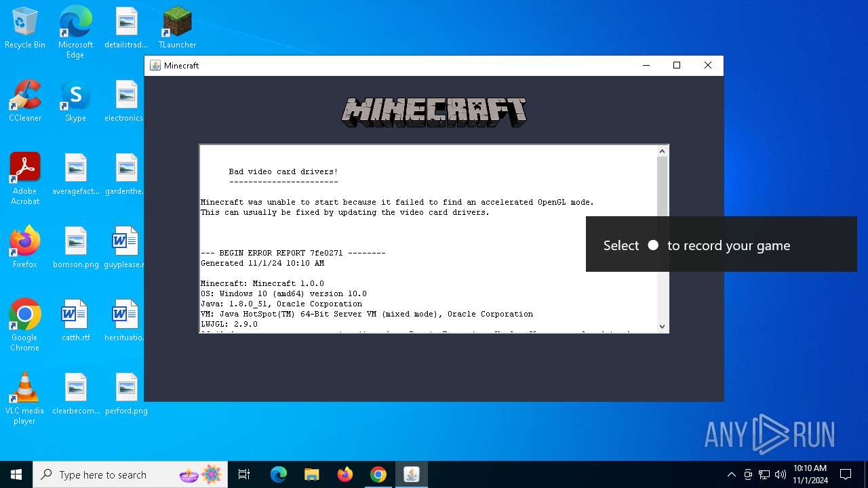
Task: Maximize the Minecraft window
Action: (x=676, y=66)
